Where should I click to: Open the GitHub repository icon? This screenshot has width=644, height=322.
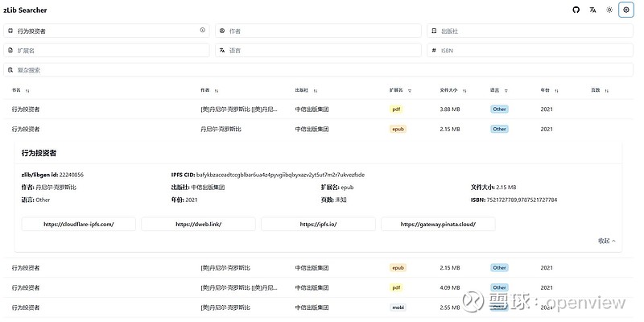(x=576, y=10)
